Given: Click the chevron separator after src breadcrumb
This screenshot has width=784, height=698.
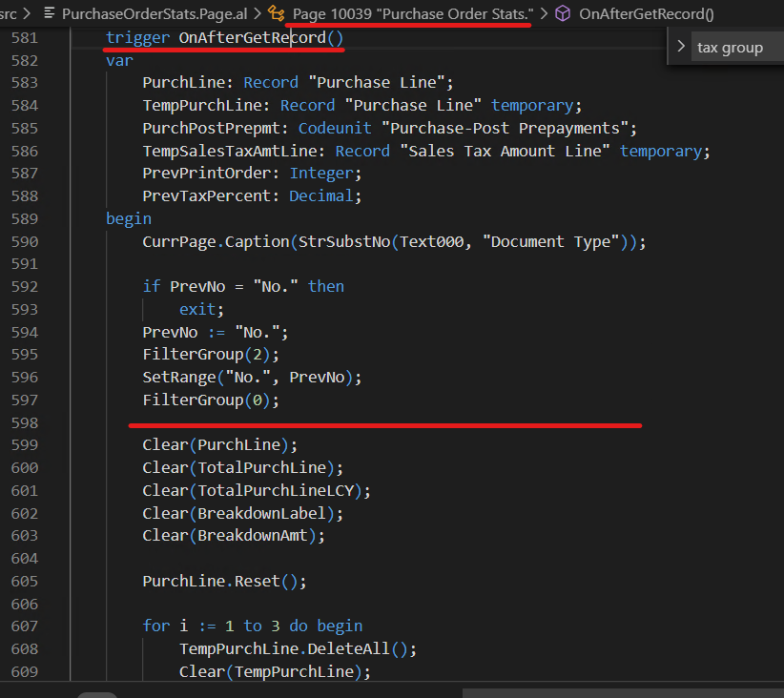Looking at the screenshot, I should (x=28, y=13).
